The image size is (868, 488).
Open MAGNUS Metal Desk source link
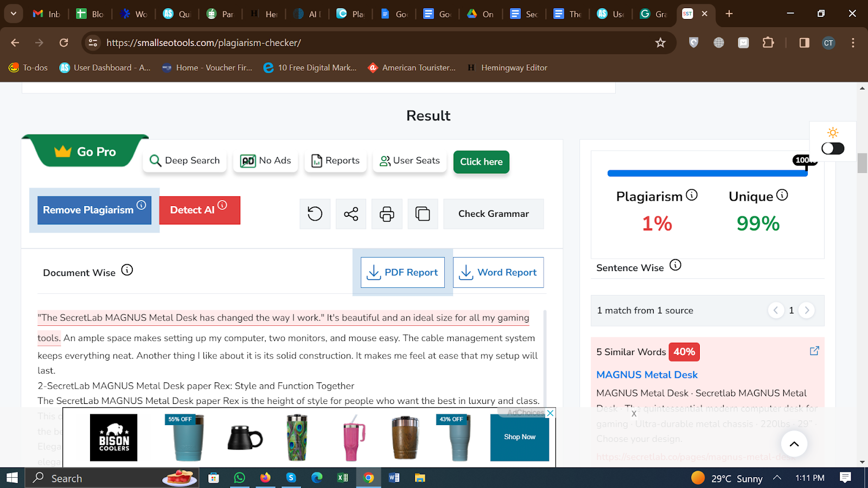[647, 375]
